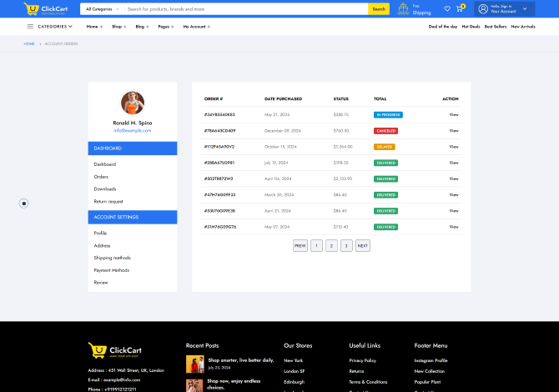
Task: Click the floating dark-mode circle button
Action: 23,203
